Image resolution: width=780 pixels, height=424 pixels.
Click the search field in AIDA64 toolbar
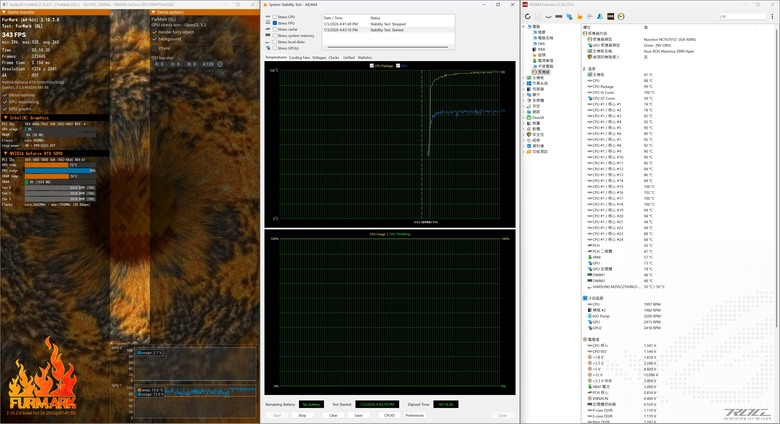coord(743,16)
